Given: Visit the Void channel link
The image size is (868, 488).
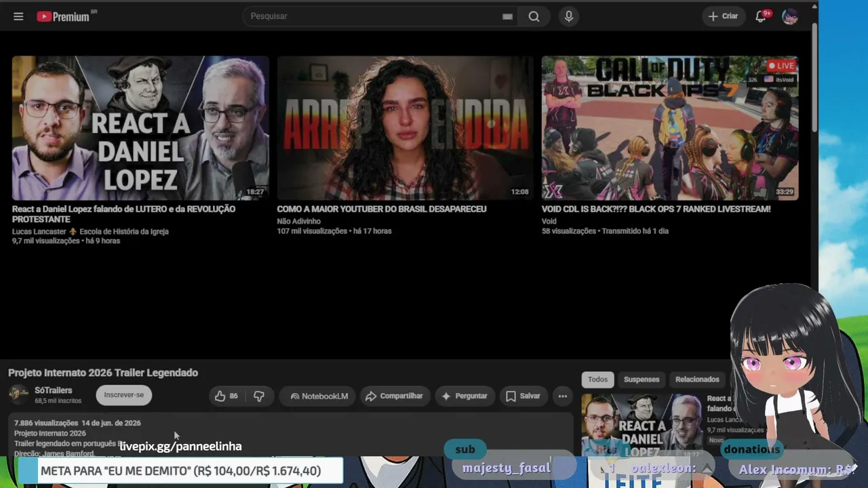Looking at the screenshot, I should tap(549, 221).
